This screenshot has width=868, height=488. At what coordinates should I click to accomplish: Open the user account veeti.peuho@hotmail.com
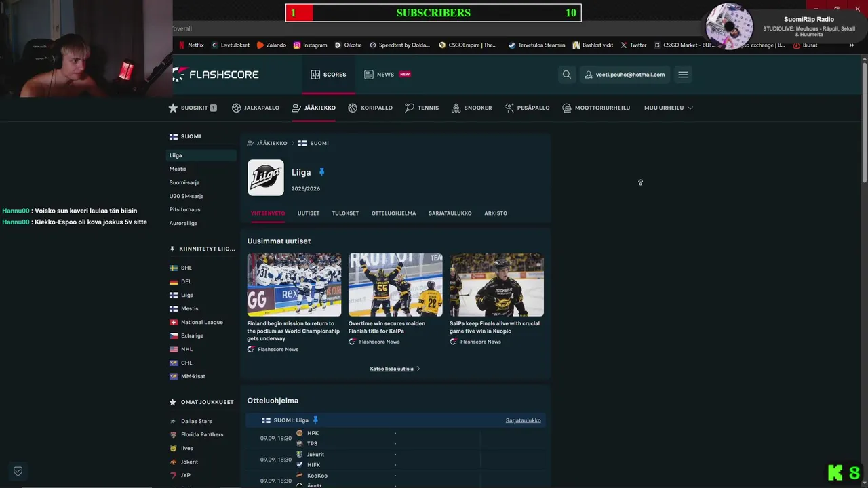(x=625, y=75)
